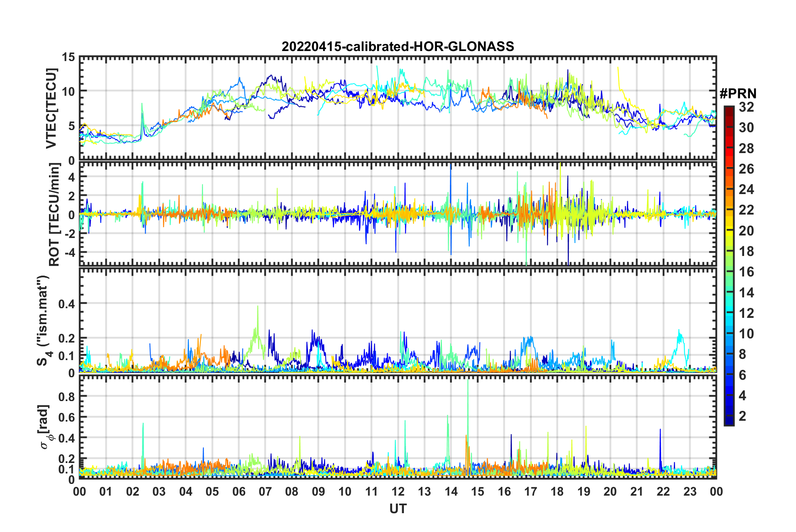Click the PRN colorbar strip
Viewport: 796px width, 532px height.
(729, 266)
